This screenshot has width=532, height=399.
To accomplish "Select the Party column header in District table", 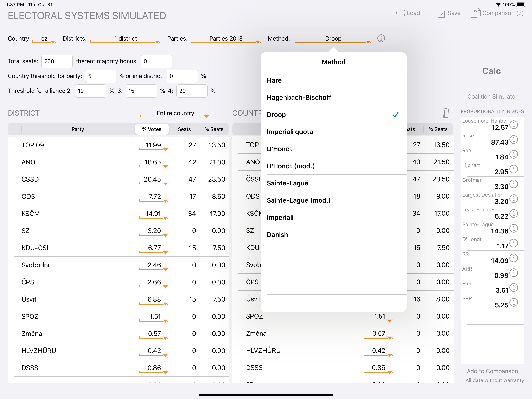I will tap(78, 129).
